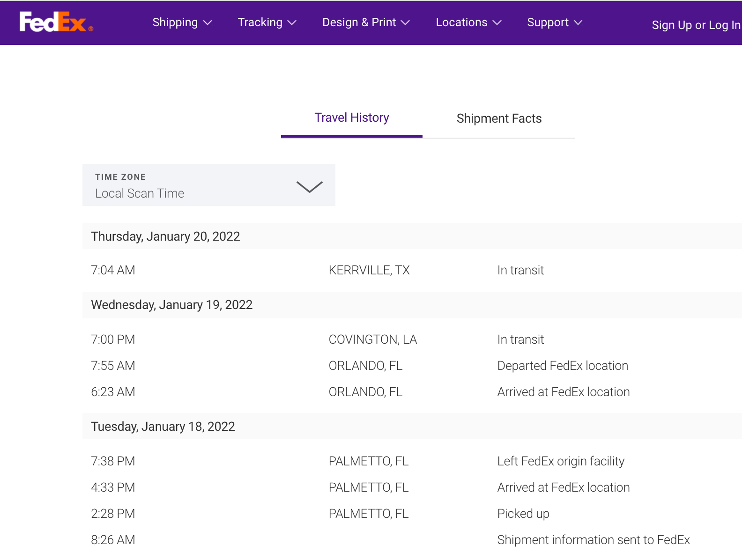Click Departed FedEx location status
This screenshot has width=742, height=560.
[x=563, y=366]
